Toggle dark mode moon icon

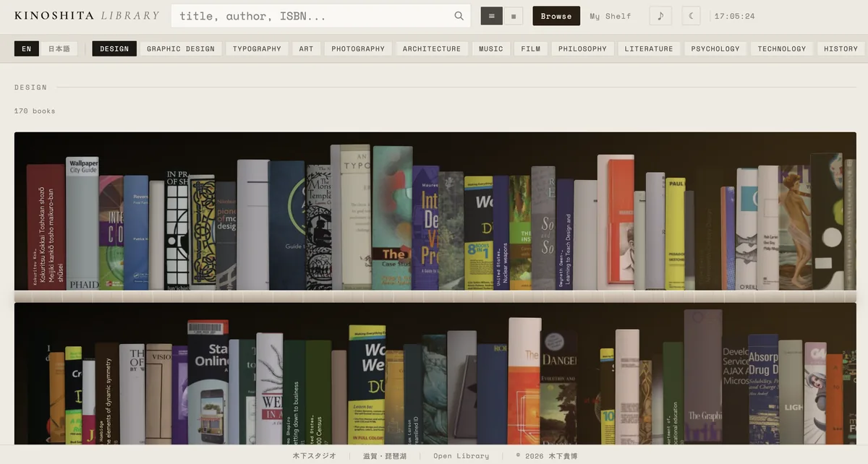pos(691,16)
